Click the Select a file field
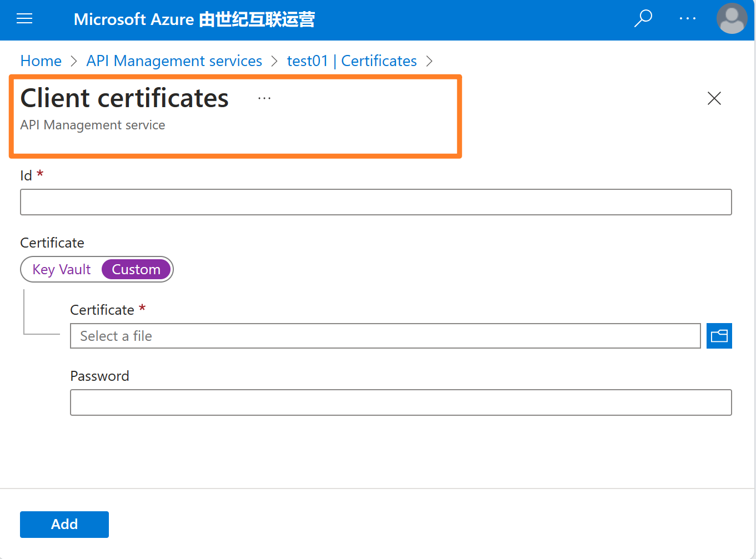756x559 pixels. click(x=385, y=336)
